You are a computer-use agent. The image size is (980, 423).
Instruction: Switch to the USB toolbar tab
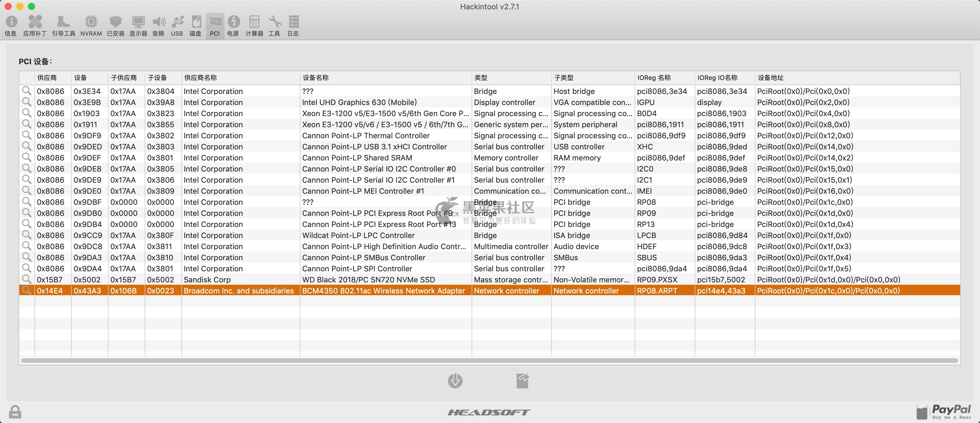click(x=177, y=26)
